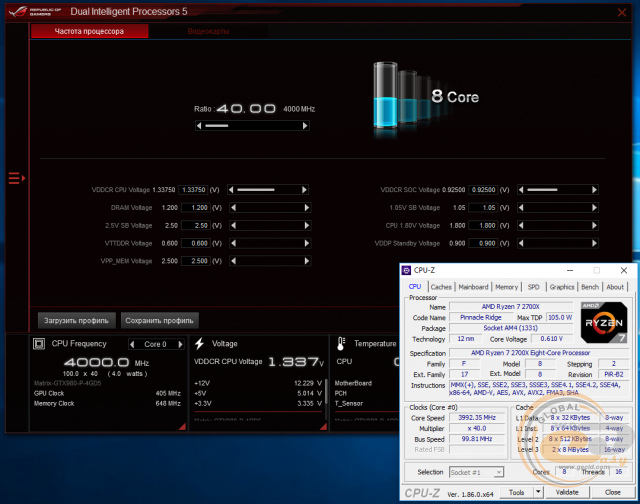Increase VTTDDR Voltage right arrow

point(307,243)
